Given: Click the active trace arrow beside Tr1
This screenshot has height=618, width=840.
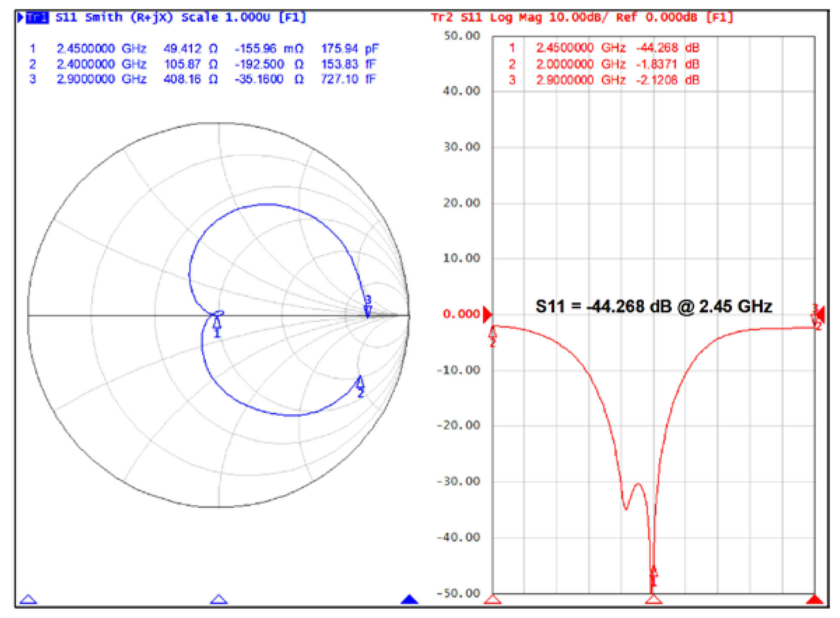Looking at the screenshot, I should point(21,17).
